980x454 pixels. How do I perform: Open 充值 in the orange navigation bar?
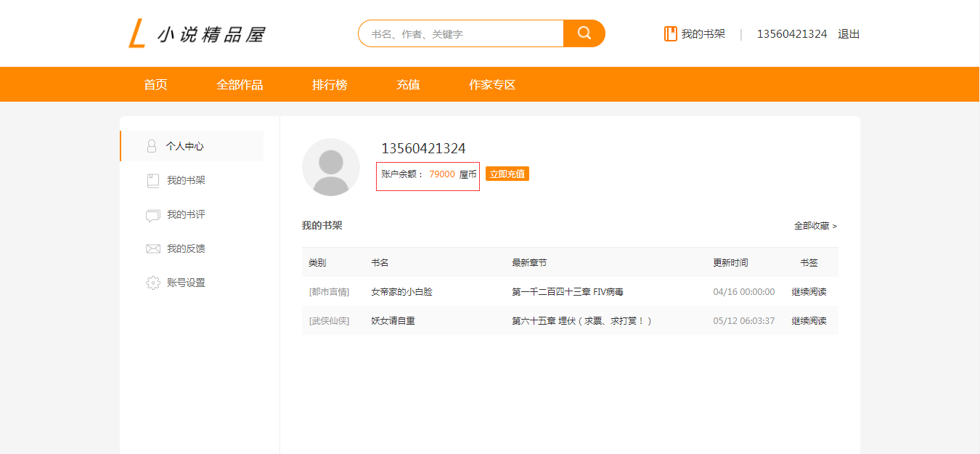click(x=408, y=85)
